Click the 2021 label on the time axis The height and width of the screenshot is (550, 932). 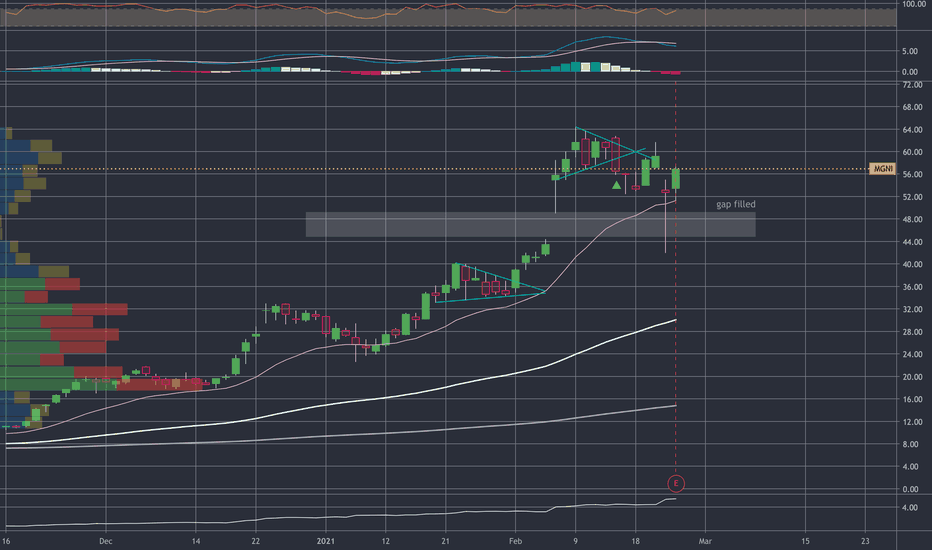coord(326,541)
